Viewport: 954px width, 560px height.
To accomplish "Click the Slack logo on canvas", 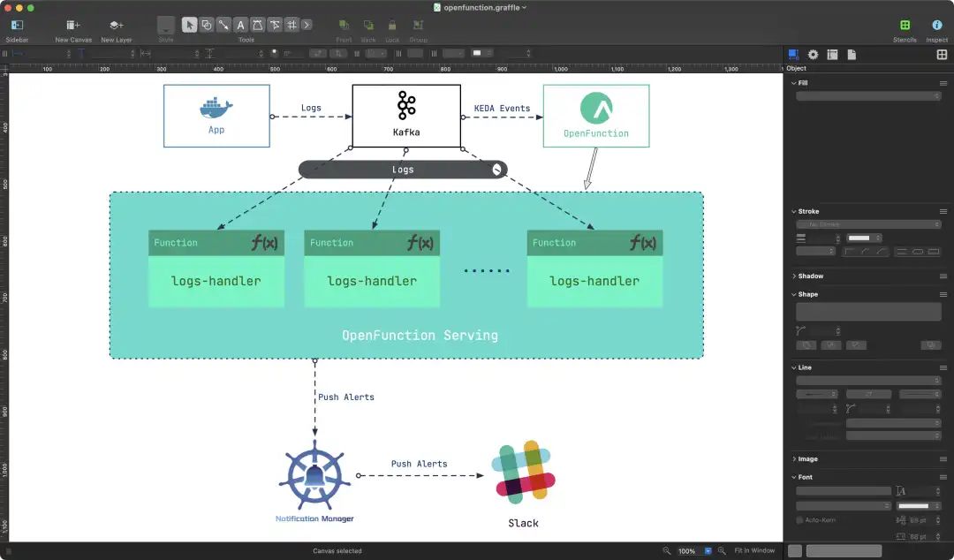I will tap(523, 473).
